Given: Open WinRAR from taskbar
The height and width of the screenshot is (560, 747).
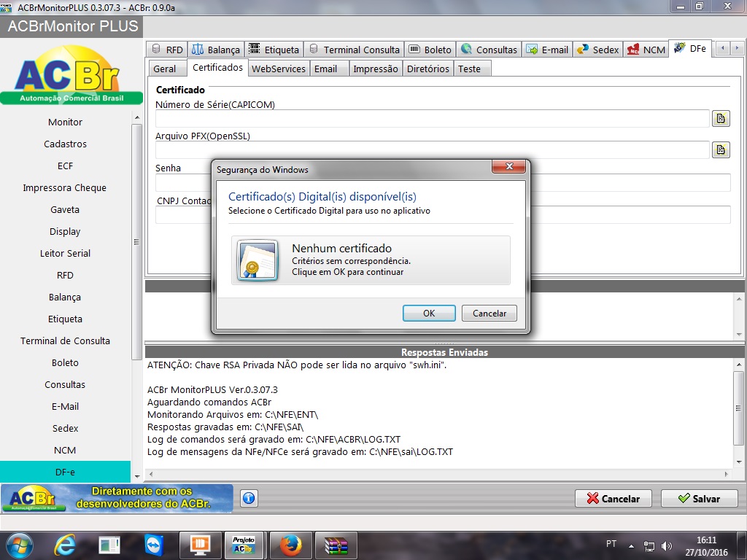Looking at the screenshot, I should point(336,545).
